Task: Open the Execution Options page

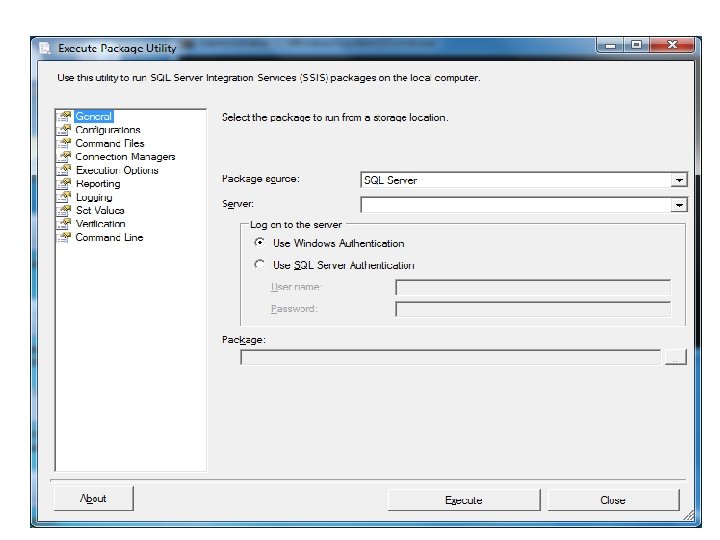Action: (x=117, y=170)
